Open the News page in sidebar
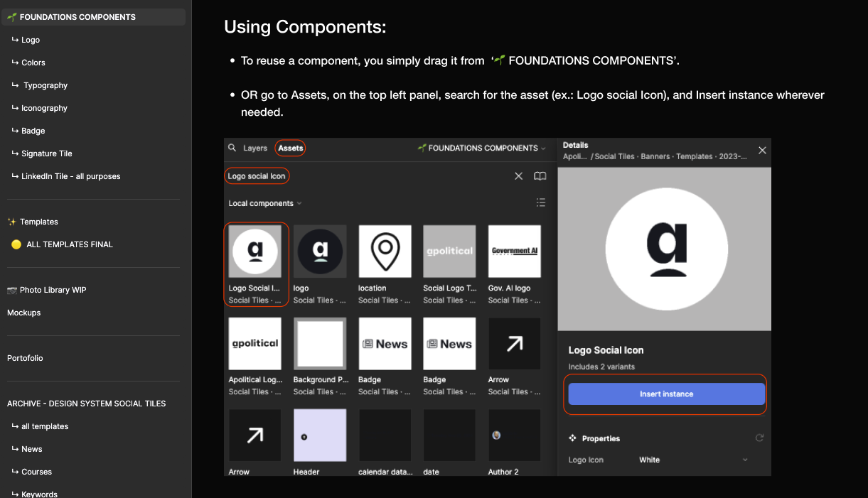 [32, 449]
